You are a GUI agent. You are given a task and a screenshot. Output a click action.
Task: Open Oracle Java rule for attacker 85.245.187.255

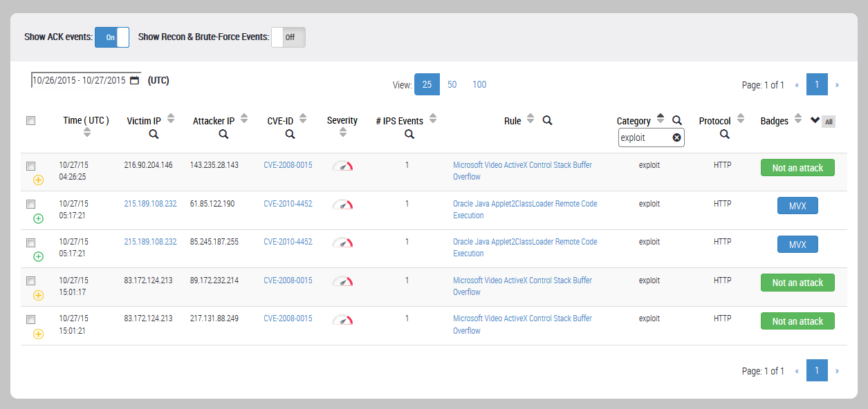525,247
